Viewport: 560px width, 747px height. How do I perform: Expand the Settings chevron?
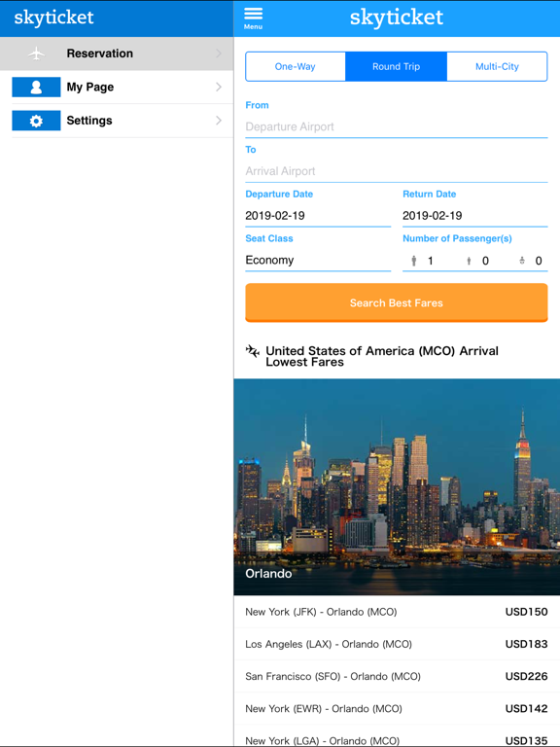(219, 121)
